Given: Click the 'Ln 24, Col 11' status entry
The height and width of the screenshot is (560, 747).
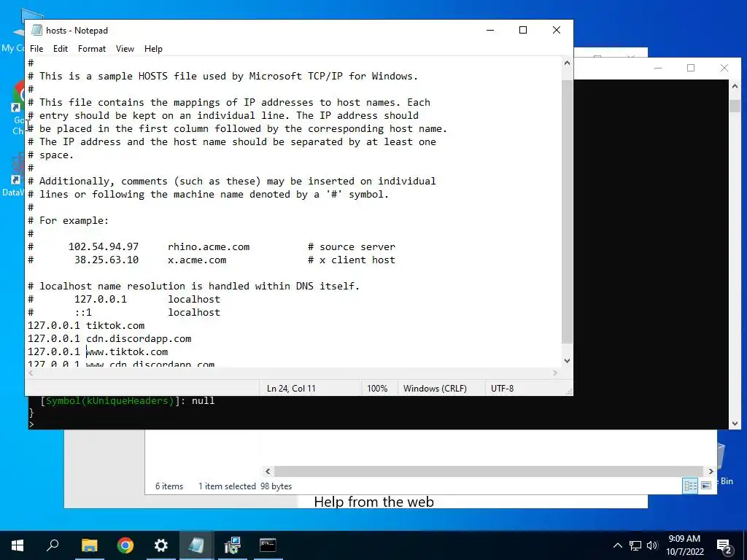Looking at the screenshot, I should (291, 389).
